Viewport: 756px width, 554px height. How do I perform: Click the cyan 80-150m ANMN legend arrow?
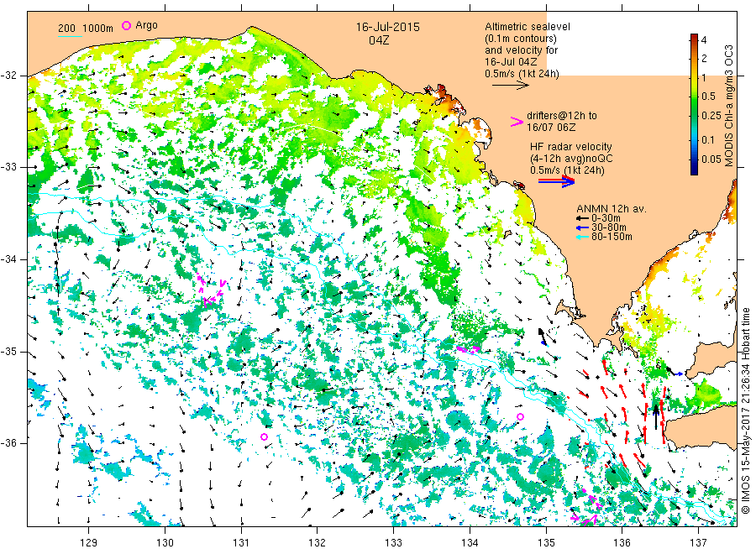point(582,237)
